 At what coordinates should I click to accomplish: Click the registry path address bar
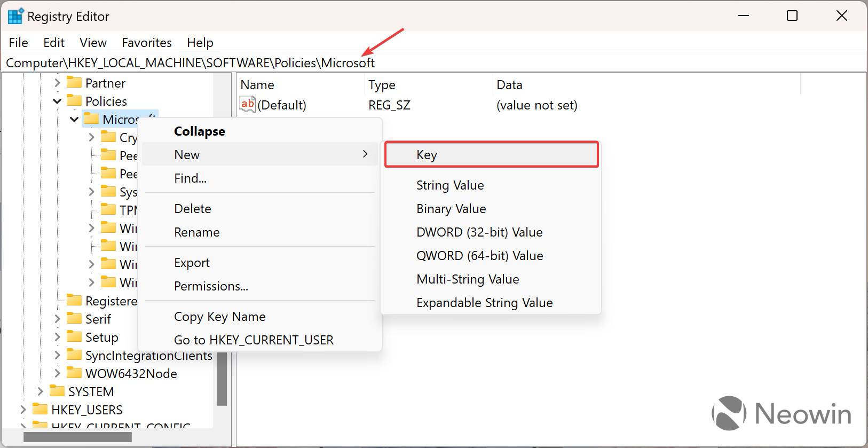480,63
